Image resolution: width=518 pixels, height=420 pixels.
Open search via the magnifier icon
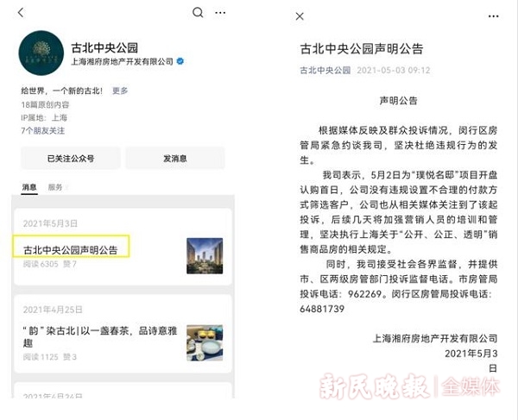(x=198, y=13)
